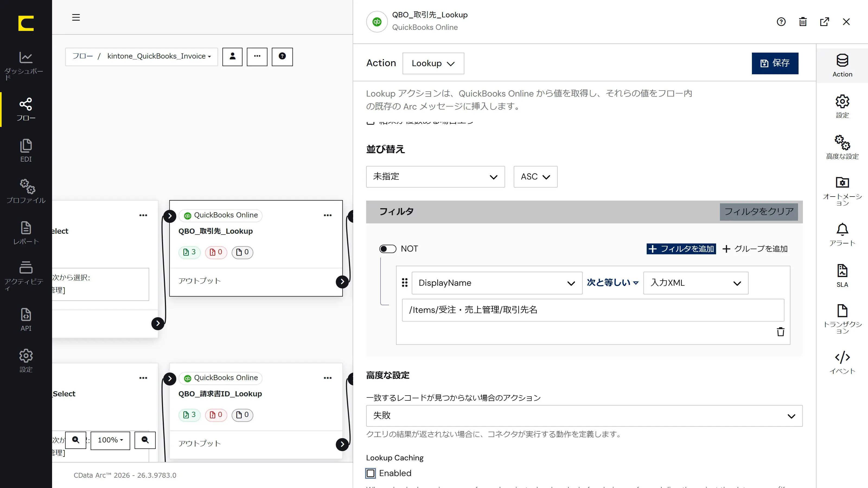
Task: Open the ASC sort order dropdown
Action: tap(535, 176)
